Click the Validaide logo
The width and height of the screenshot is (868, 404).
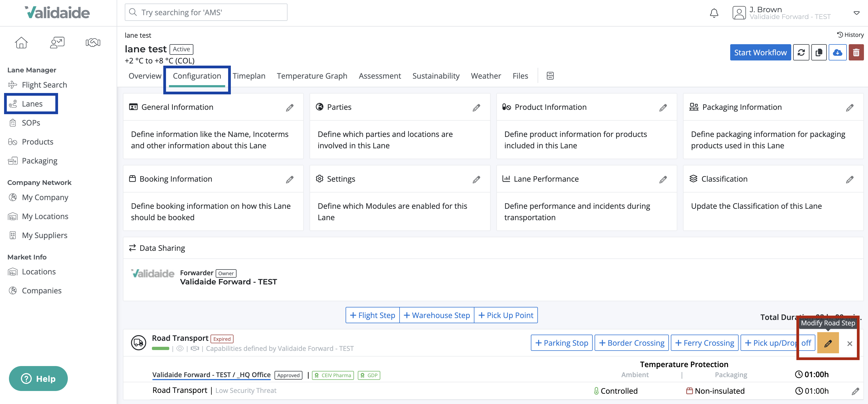point(57,12)
